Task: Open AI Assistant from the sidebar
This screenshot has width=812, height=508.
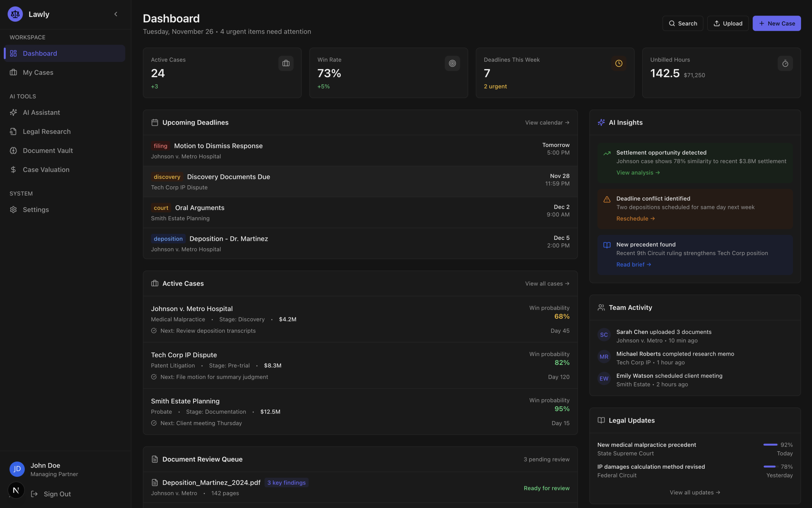Action: click(41, 112)
